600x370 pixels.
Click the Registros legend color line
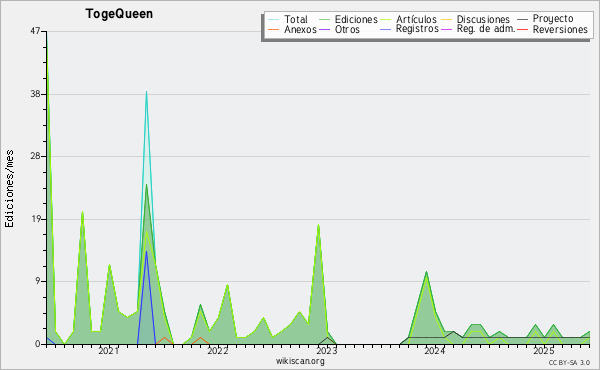(x=385, y=29)
